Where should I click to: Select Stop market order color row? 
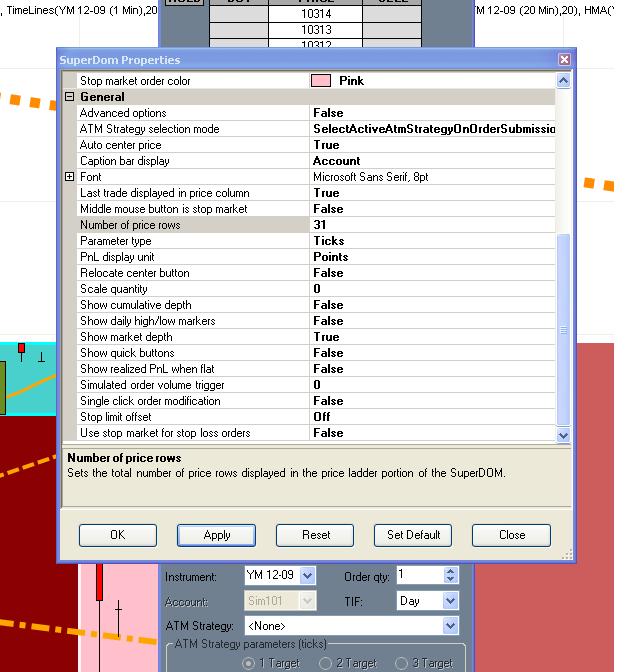(316, 81)
